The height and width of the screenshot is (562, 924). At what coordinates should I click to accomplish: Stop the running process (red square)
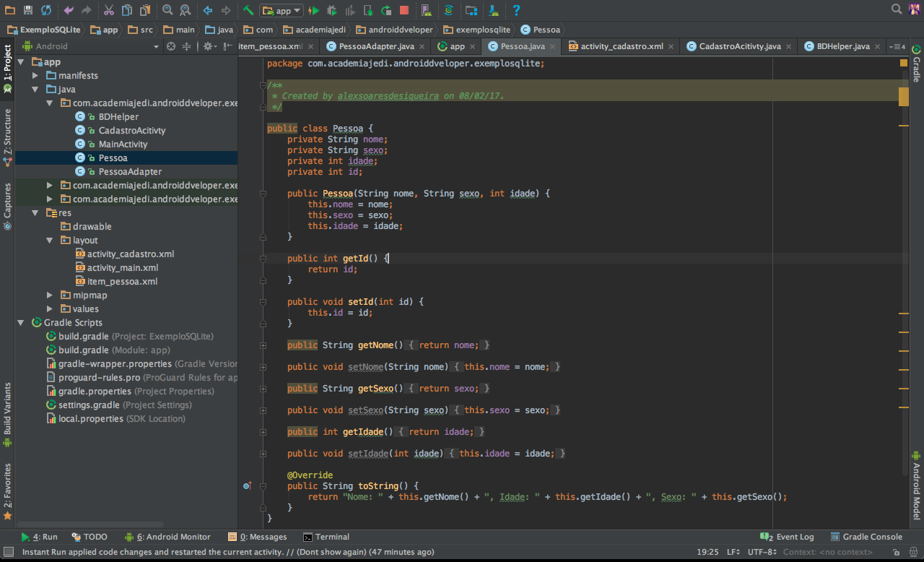tap(404, 10)
